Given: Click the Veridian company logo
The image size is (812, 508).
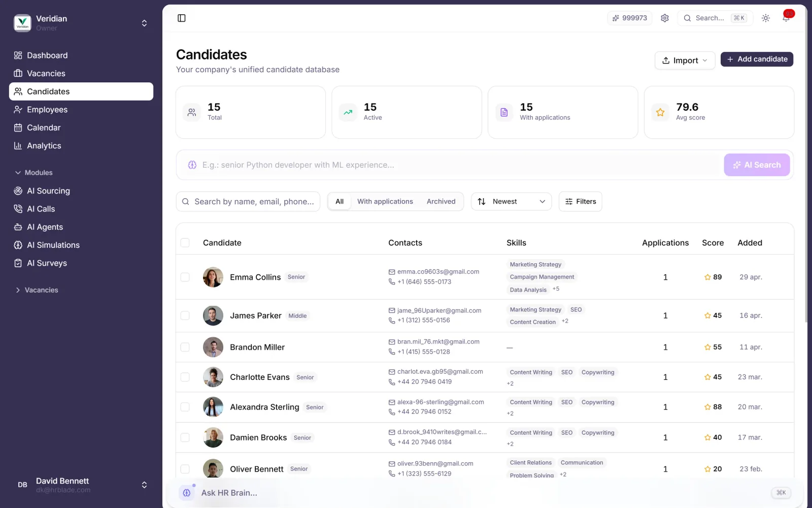Looking at the screenshot, I should pos(22,23).
